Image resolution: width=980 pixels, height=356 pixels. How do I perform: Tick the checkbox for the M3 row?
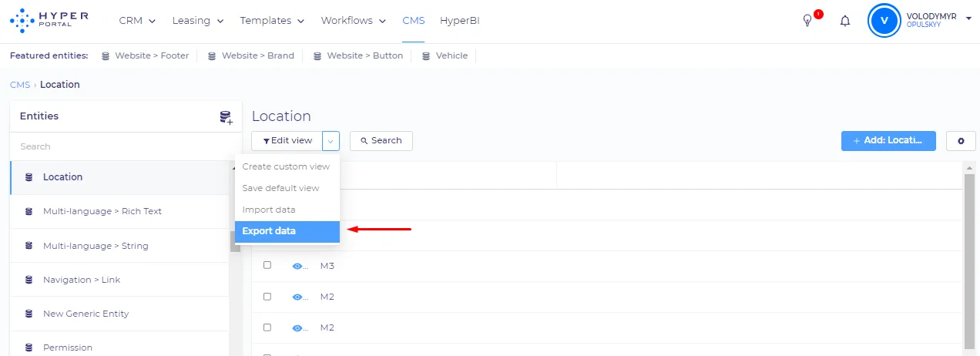tap(267, 265)
